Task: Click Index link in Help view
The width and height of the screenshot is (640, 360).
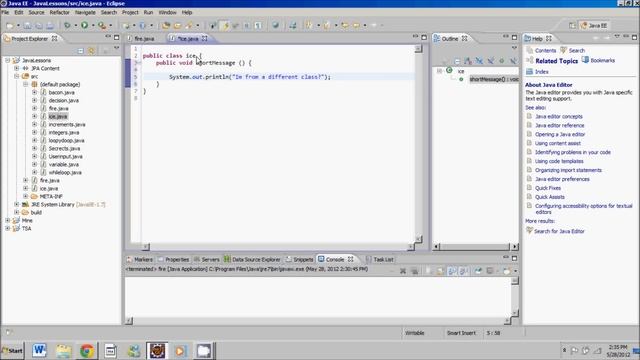Action: 542,71
